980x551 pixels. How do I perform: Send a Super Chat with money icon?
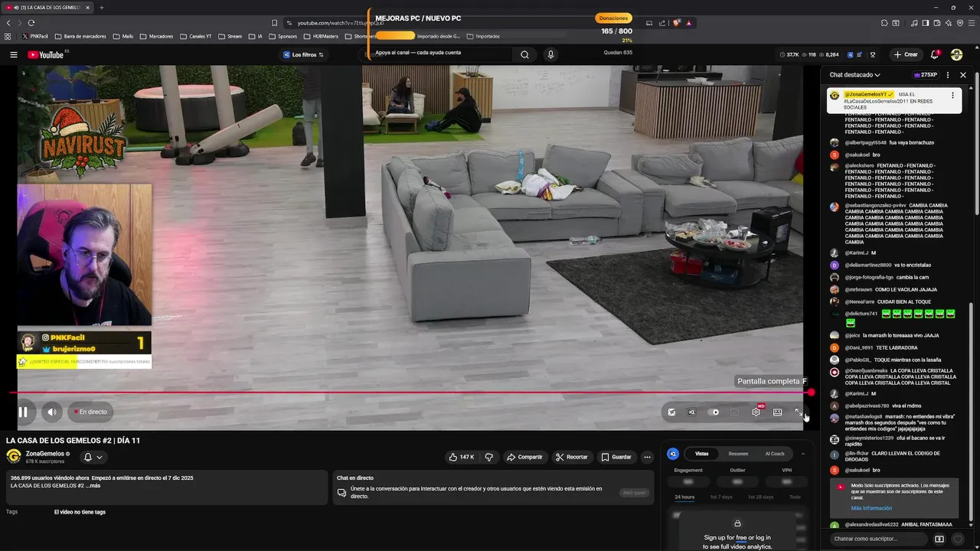coord(939,539)
